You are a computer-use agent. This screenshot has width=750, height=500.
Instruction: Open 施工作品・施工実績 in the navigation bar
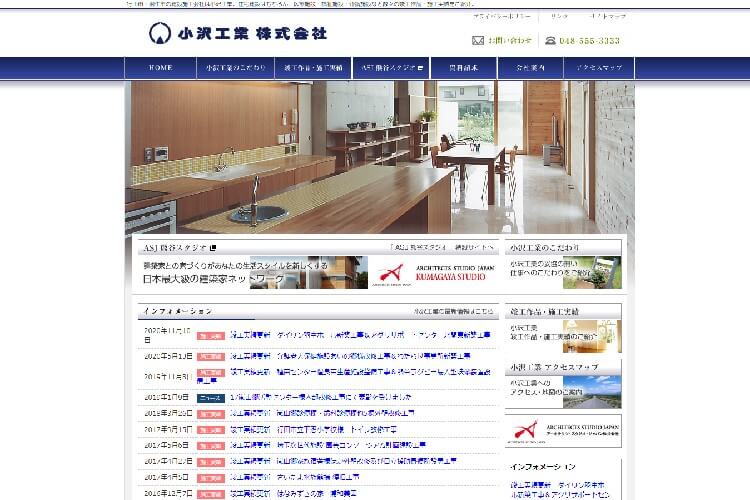coord(313,68)
